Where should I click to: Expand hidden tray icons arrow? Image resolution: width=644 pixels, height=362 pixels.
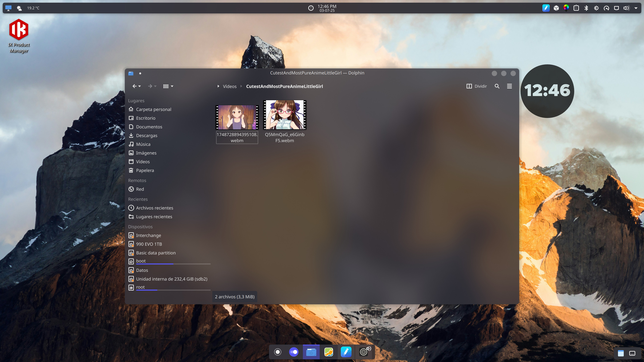(x=636, y=8)
